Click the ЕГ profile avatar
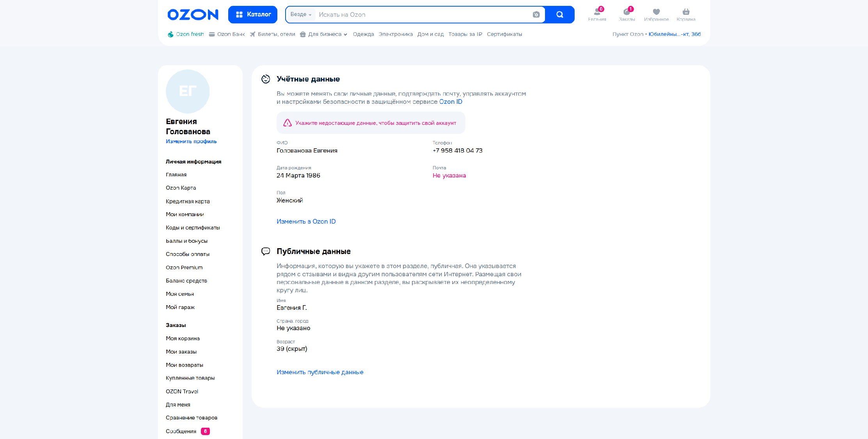 click(x=188, y=91)
